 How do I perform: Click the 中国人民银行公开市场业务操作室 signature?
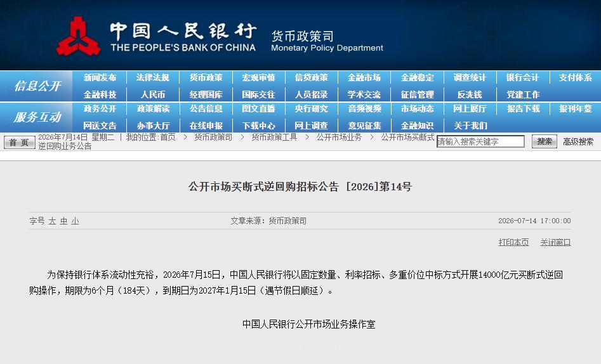point(308,324)
